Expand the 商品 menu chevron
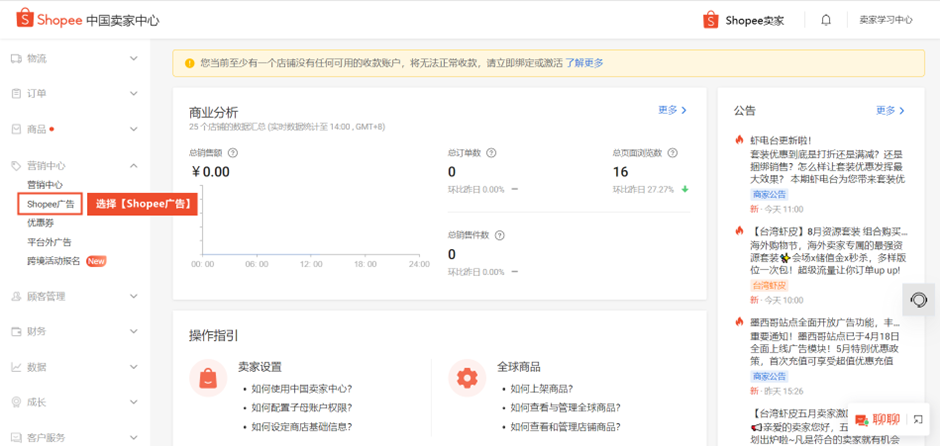The image size is (940, 446). tap(134, 129)
